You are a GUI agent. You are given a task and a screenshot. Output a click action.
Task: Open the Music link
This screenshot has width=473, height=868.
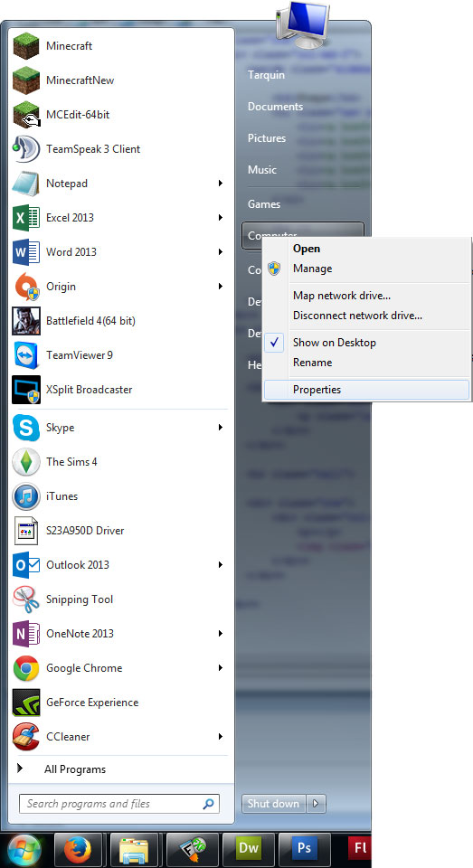tap(262, 169)
